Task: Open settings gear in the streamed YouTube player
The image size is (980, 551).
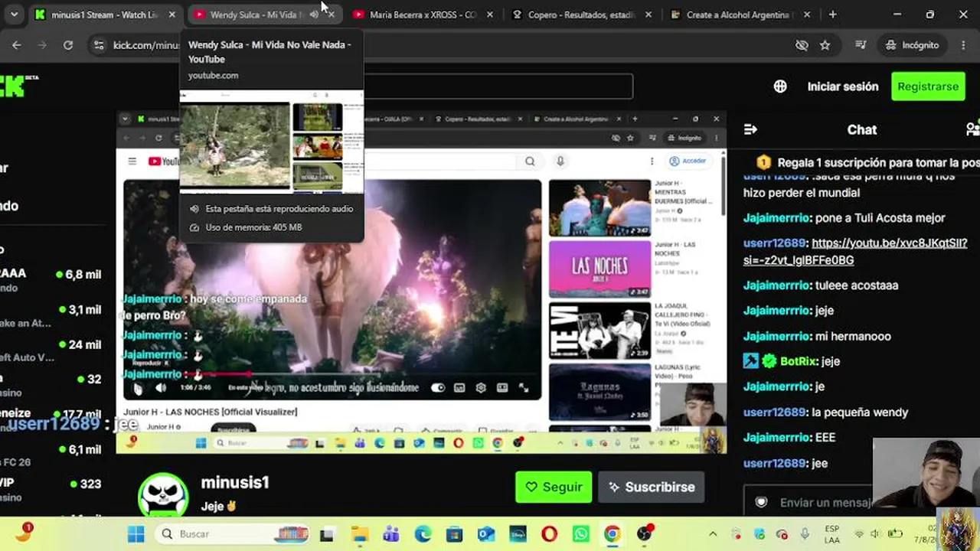Action: (x=481, y=388)
